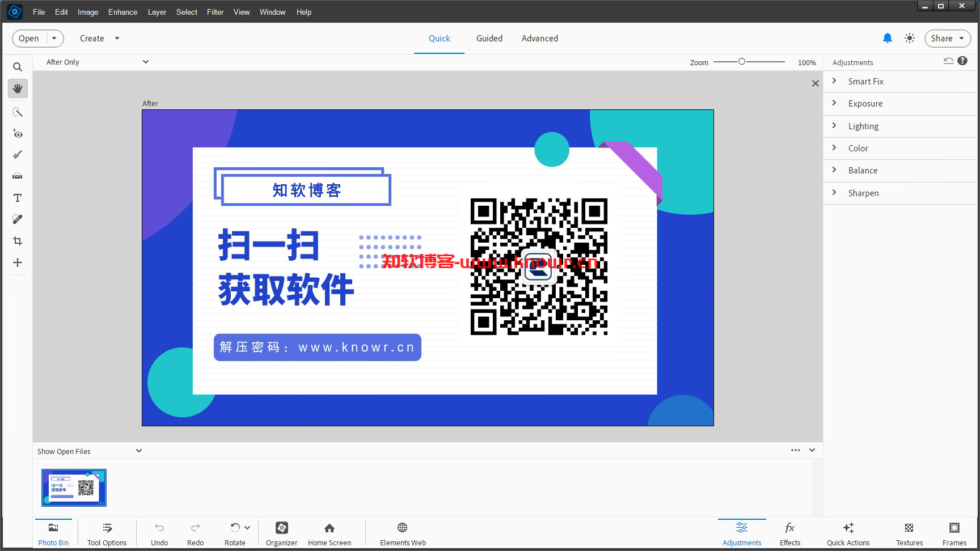
Task: Toggle the light/dark mode sun icon
Action: [x=910, y=38]
